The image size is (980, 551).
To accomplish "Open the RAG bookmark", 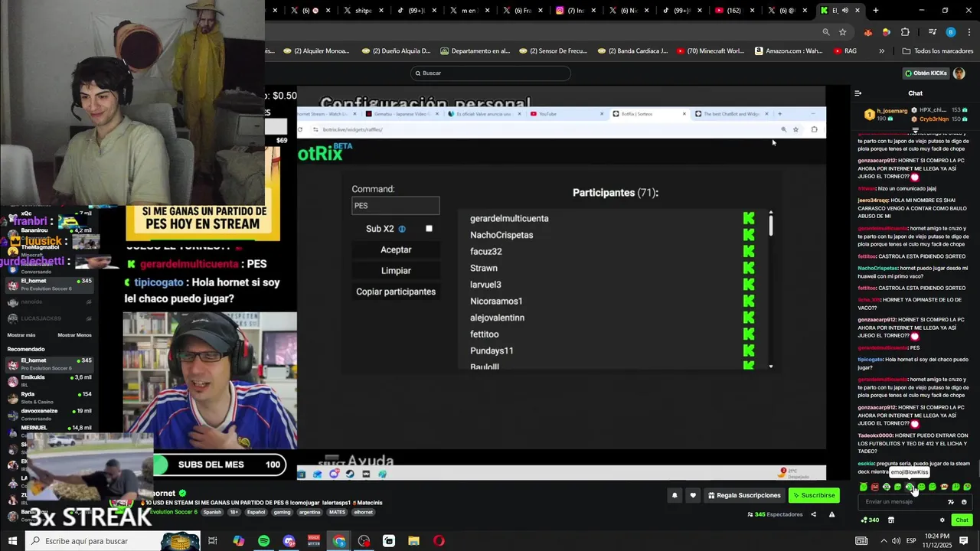I will pyautogui.click(x=844, y=51).
